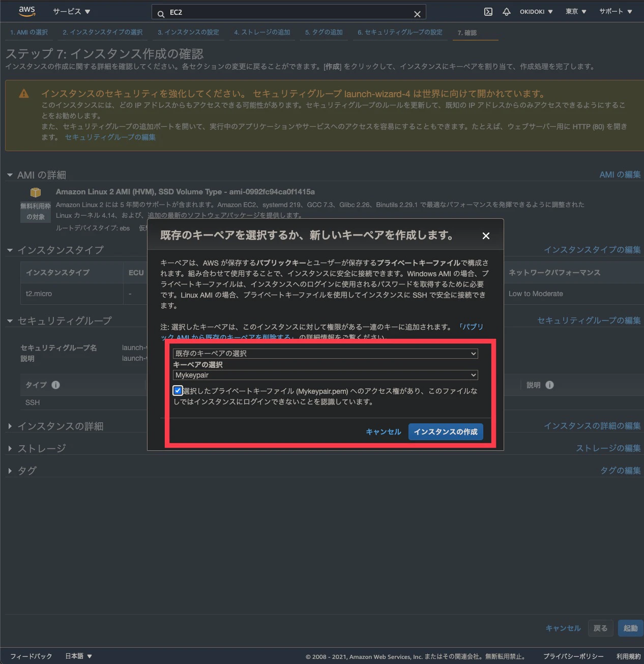Click タグの編集 link
This screenshot has width=644, height=664.
(x=621, y=470)
